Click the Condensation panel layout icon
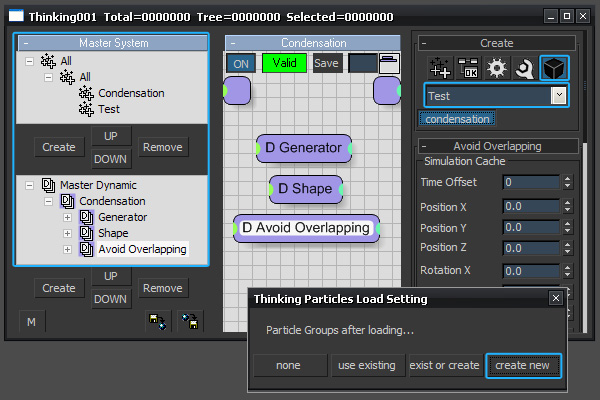The width and height of the screenshot is (600, 400). (389, 63)
